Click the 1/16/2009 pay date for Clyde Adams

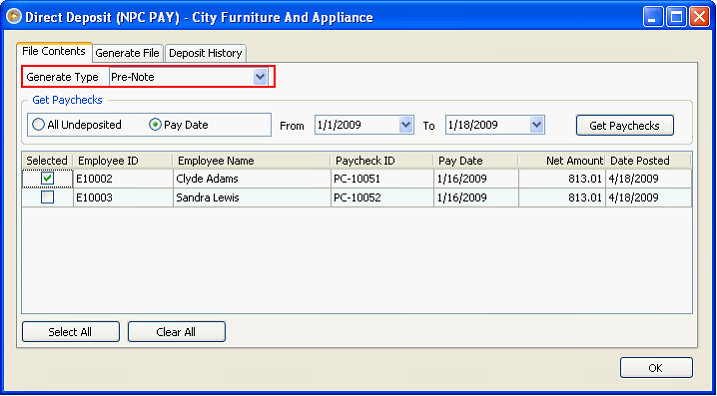[476, 179]
